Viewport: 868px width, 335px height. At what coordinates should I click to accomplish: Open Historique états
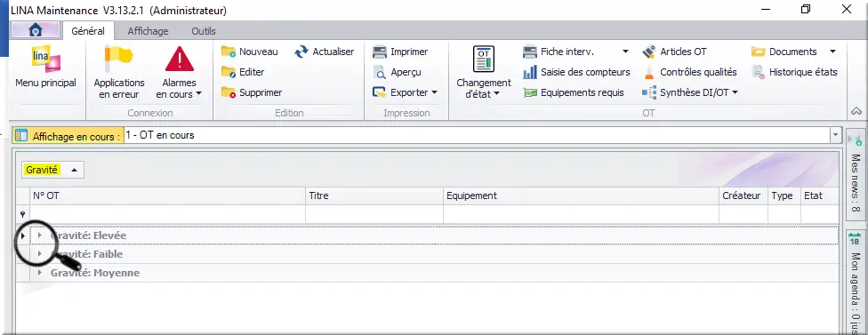(x=794, y=72)
